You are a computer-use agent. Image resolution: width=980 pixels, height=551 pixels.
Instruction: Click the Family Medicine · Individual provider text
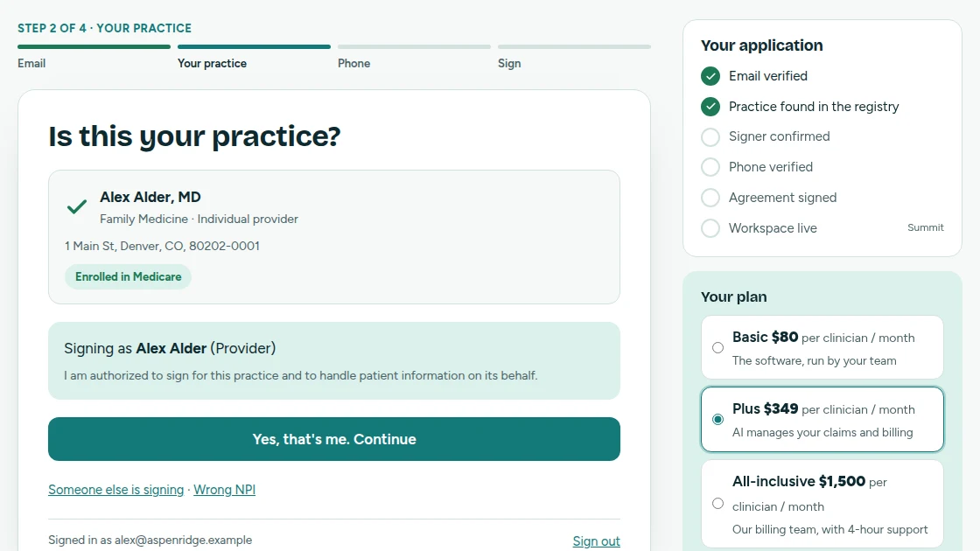pos(199,220)
